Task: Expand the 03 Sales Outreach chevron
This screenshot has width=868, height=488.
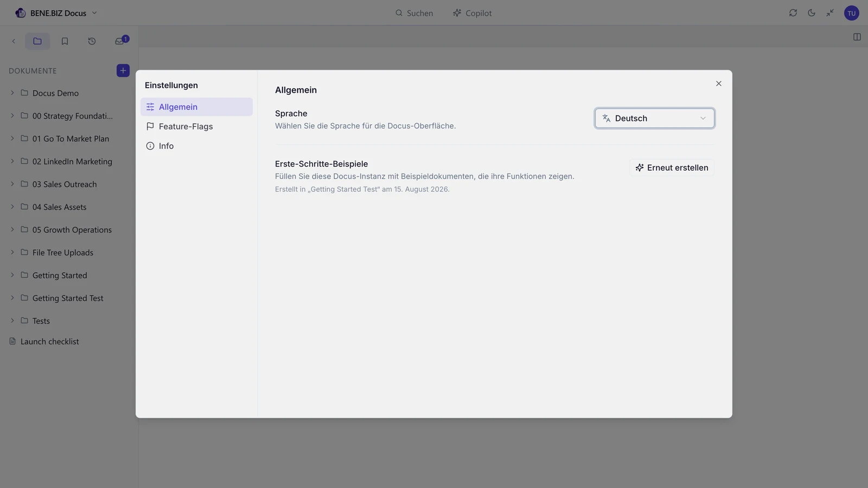Action: click(12, 184)
